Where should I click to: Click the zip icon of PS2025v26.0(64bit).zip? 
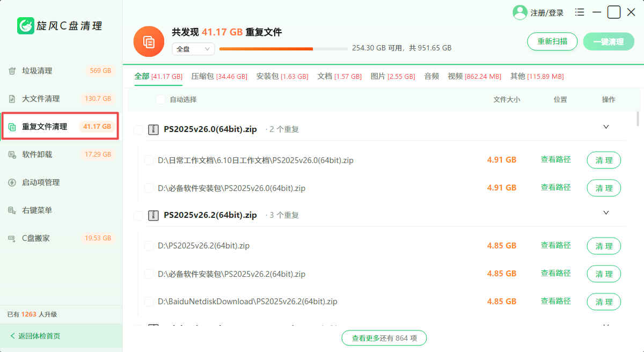[x=153, y=129]
